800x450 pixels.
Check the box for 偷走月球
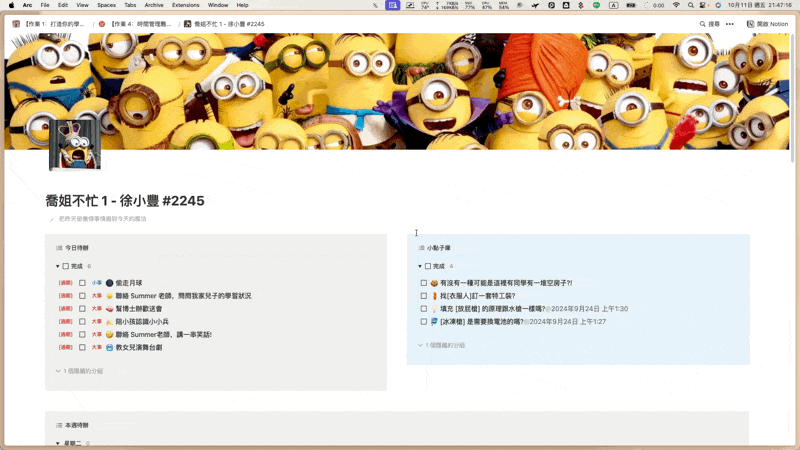click(x=82, y=283)
